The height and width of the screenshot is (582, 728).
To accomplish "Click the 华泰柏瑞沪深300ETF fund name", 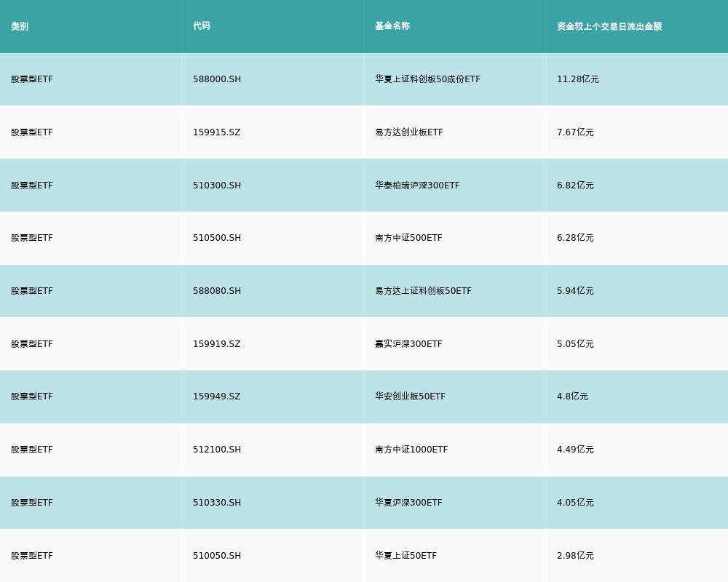I will click(417, 186).
